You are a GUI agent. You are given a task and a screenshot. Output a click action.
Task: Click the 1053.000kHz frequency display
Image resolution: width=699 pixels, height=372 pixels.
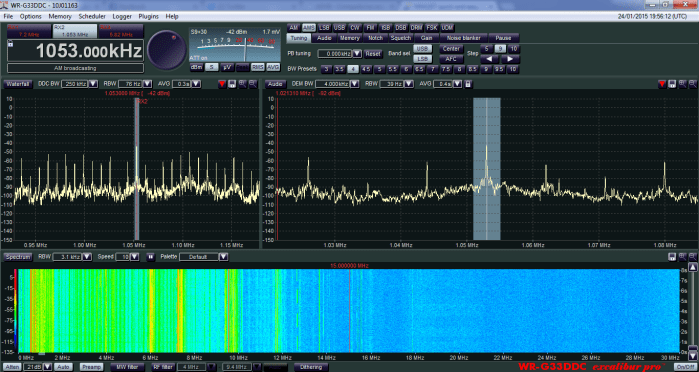[x=76, y=51]
